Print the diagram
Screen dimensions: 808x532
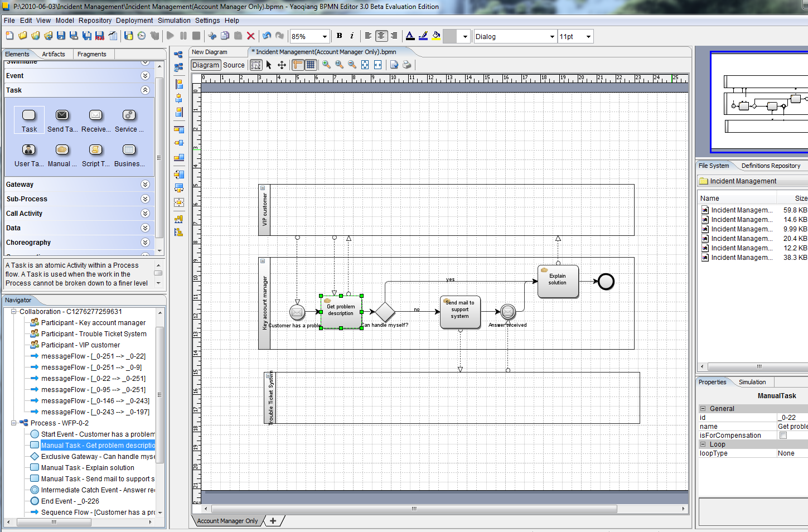(407, 65)
